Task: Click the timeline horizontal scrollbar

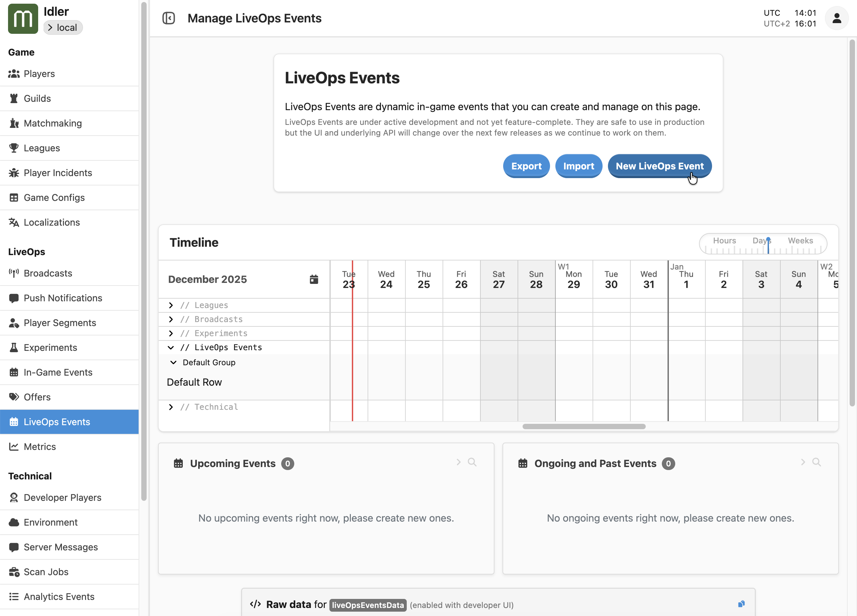Action: pyautogui.click(x=583, y=427)
